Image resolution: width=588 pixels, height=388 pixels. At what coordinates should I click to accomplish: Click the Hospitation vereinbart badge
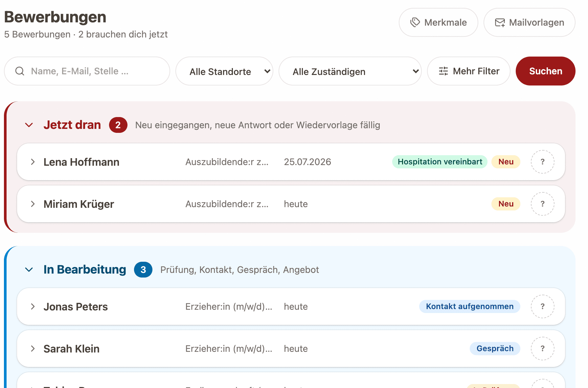(440, 162)
